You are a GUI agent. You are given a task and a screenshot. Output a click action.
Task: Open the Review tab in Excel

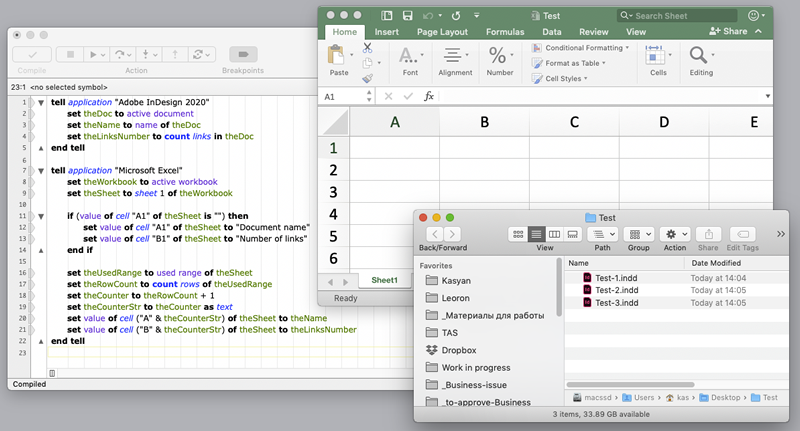coord(594,32)
